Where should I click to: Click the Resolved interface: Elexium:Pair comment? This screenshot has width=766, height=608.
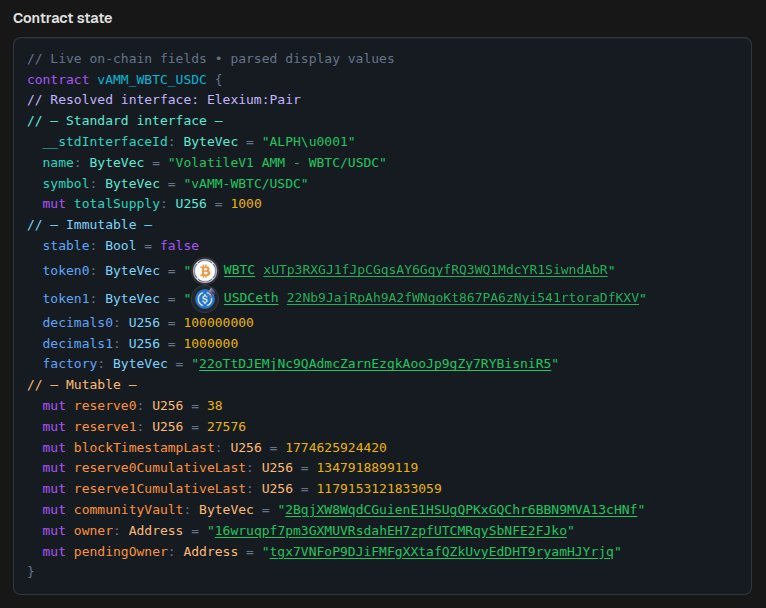click(164, 100)
